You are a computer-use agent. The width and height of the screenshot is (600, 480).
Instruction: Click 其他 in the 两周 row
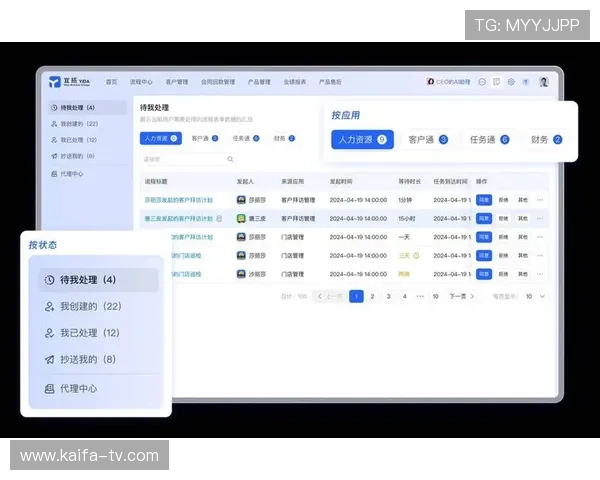coord(523,274)
